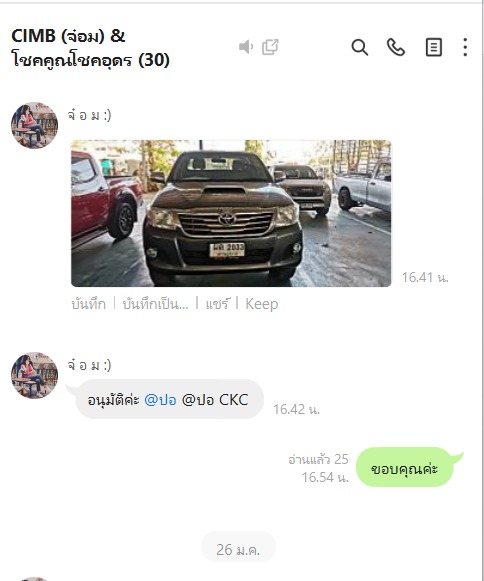Click บันทึก to save the photo
The width and height of the screenshot is (484, 581).
[89, 304]
